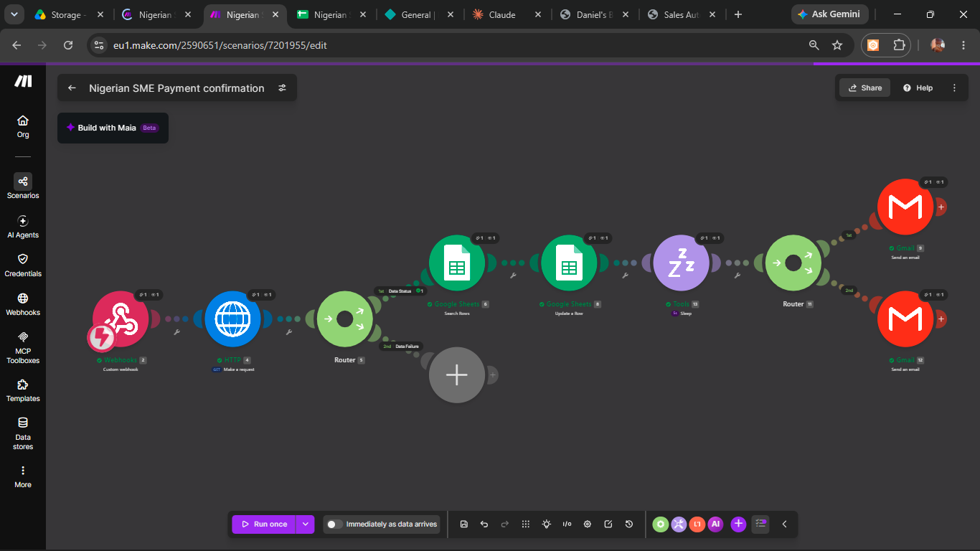Open the Help menu
The image size is (980, 551).
(x=918, y=88)
